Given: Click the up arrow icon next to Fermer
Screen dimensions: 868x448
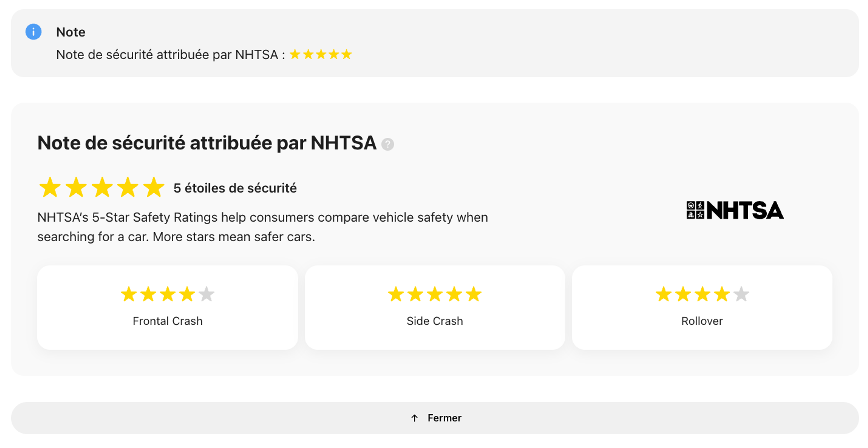Looking at the screenshot, I should tap(415, 418).
